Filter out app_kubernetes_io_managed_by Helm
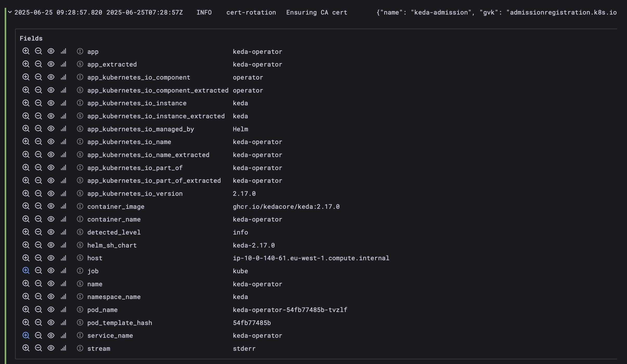 [39, 129]
